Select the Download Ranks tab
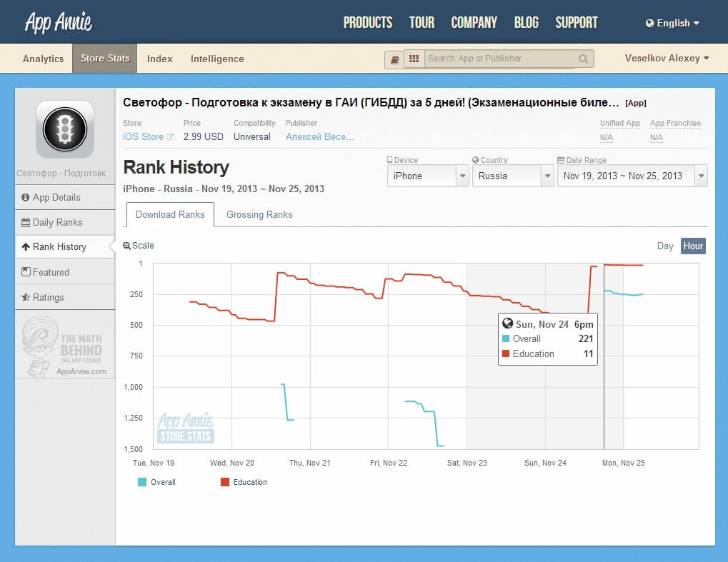The height and width of the screenshot is (562, 728). pyautogui.click(x=170, y=214)
